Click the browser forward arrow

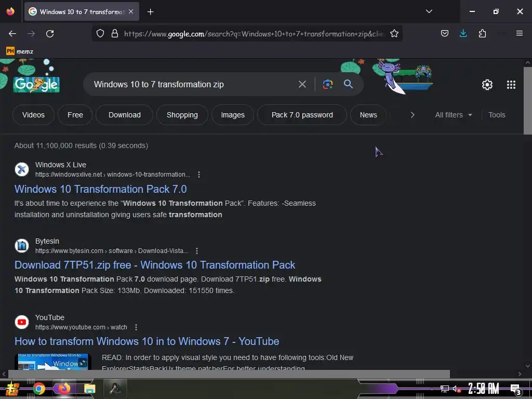pyautogui.click(x=31, y=34)
